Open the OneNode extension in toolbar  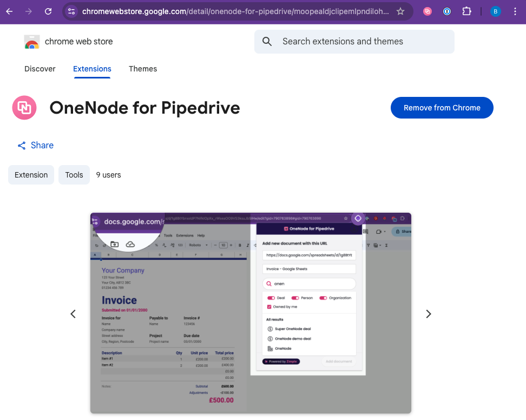click(428, 11)
